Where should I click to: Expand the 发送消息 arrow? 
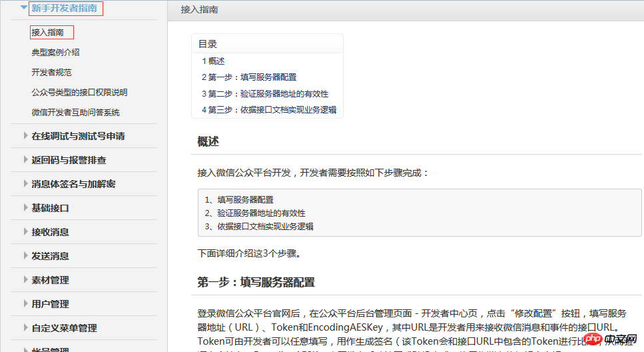25,255
